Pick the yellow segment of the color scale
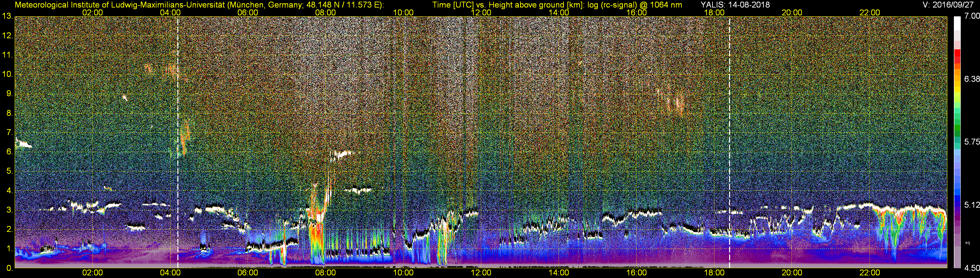Image resolution: width=980 pixels, height=278 pixels. point(957,88)
